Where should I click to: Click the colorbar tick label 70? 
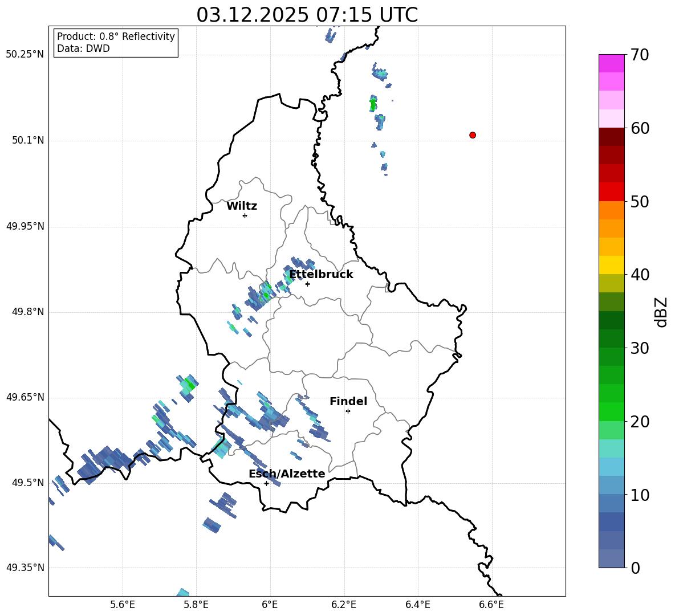640,55
